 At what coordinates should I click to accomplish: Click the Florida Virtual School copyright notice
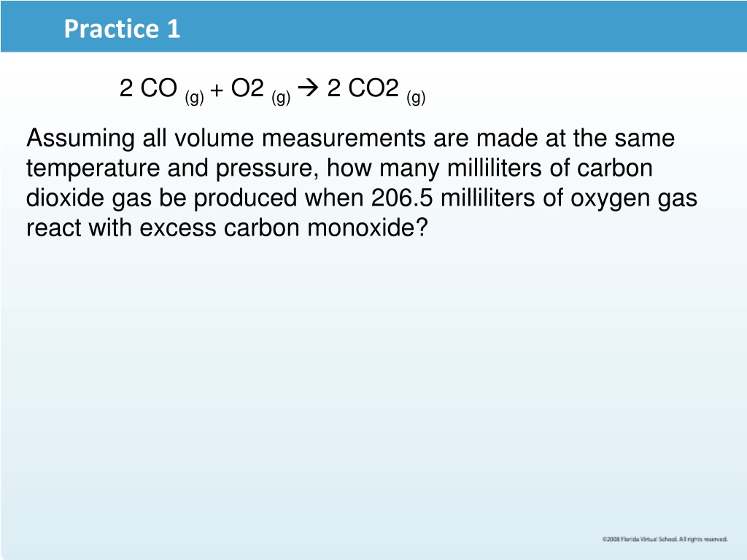point(665,539)
